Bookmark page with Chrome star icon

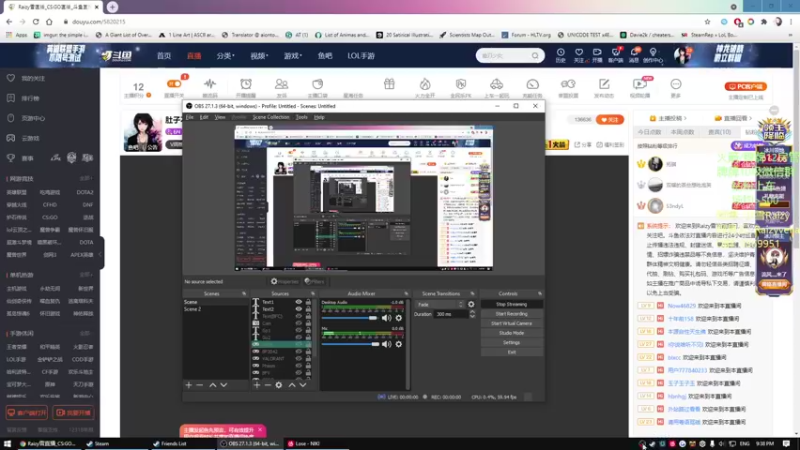point(707,22)
